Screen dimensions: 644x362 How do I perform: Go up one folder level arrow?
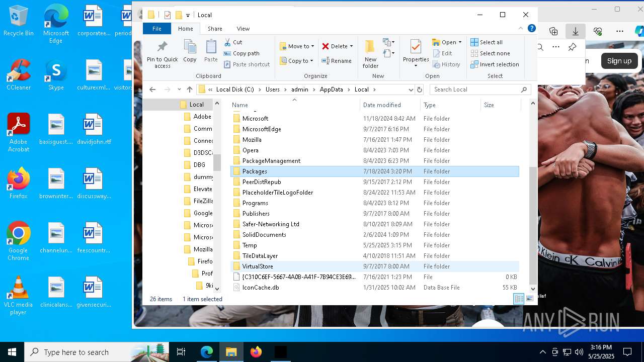pos(189,89)
